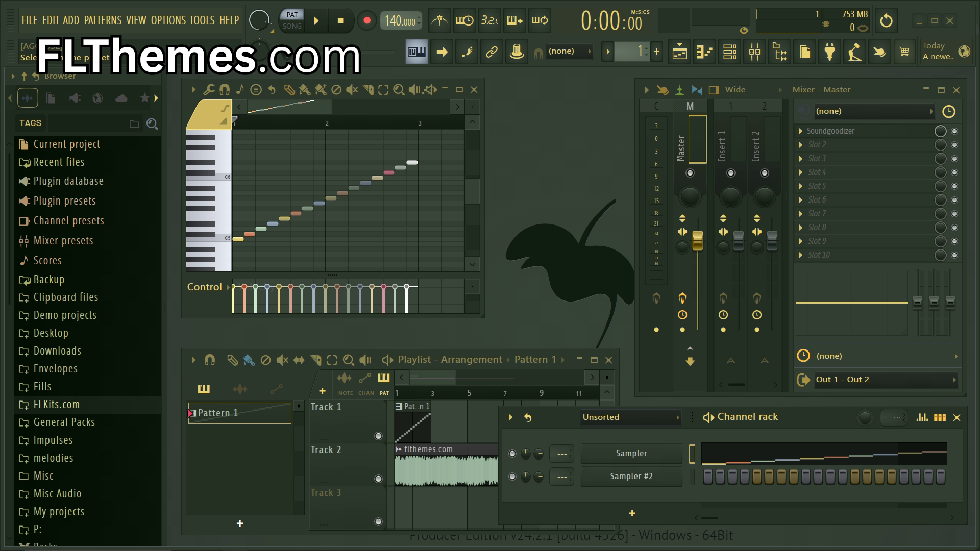Open the FLKits.com folder in browser

[88, 405]
